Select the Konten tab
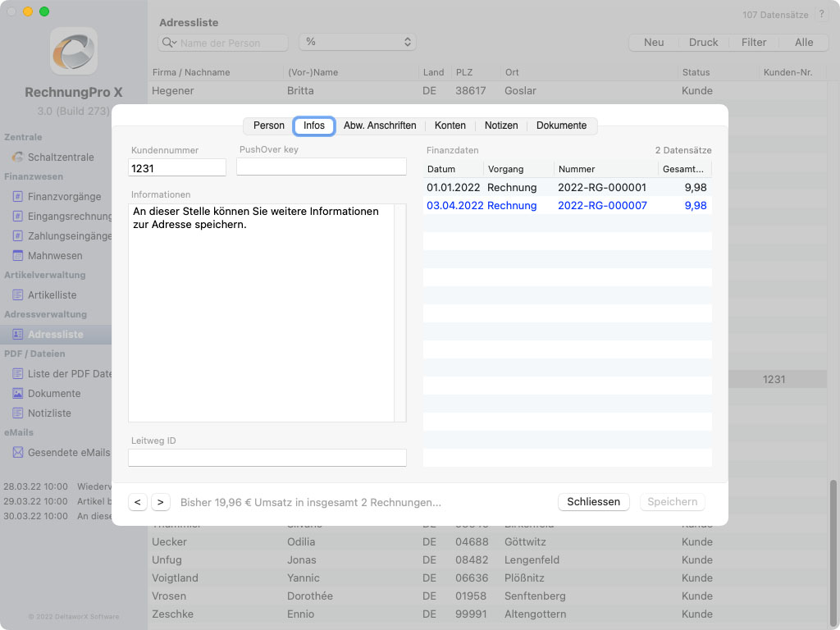This screenshot has height=630, width=840. [450, 126]
